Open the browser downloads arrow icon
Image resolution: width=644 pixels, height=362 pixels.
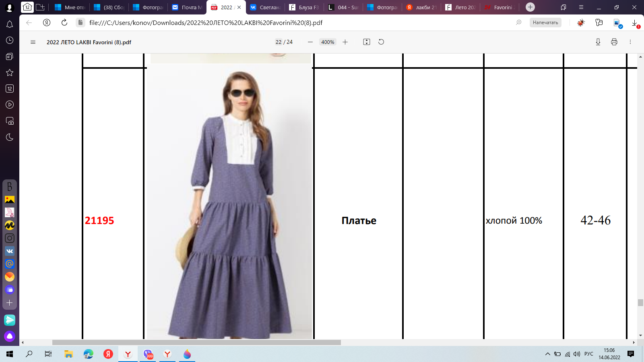pyautogui.click(x=635, y=23)
